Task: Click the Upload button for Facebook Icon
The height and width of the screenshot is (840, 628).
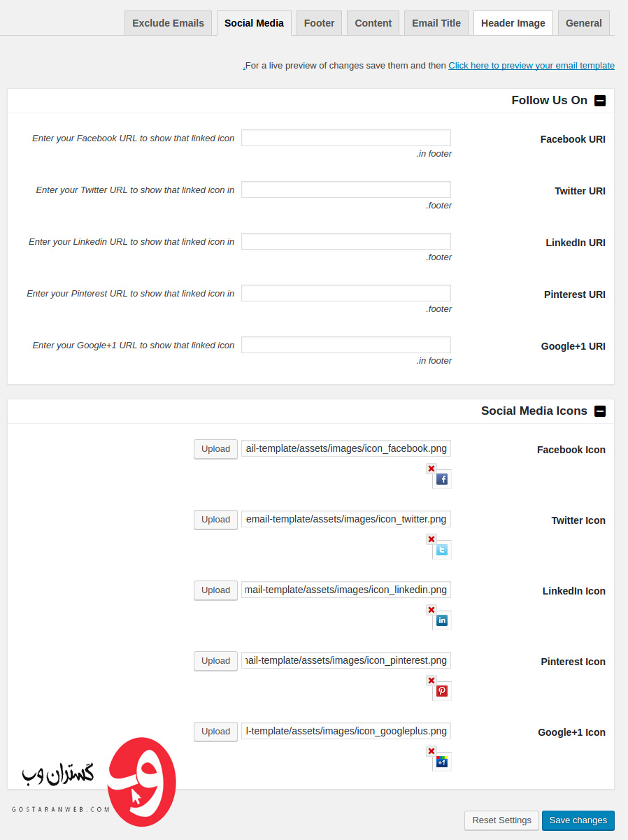Action: [x=215, y=449]
